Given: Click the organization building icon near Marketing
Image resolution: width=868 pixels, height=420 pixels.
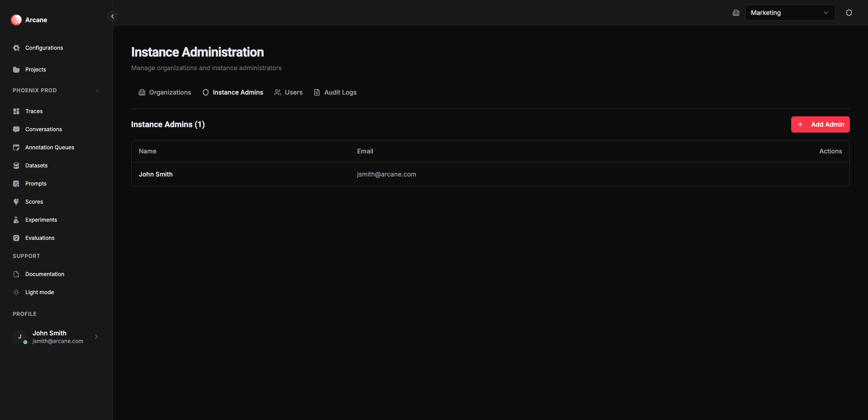Looking at the screenshot, I should coord(736,13).
